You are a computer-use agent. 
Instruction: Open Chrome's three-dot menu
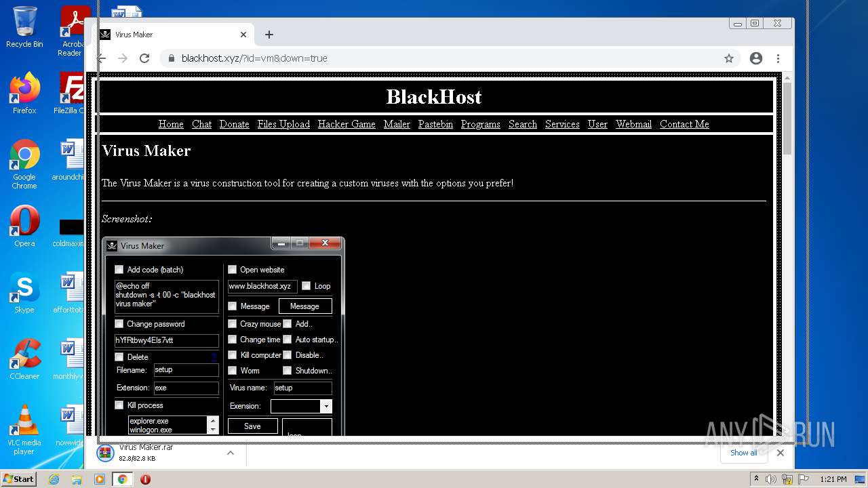(778, 58)
